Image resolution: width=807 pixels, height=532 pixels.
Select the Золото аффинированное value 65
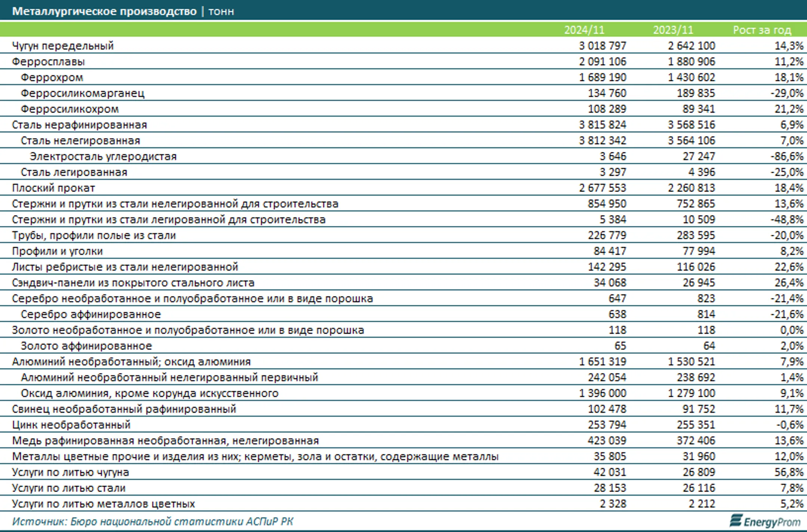[620, 346]
